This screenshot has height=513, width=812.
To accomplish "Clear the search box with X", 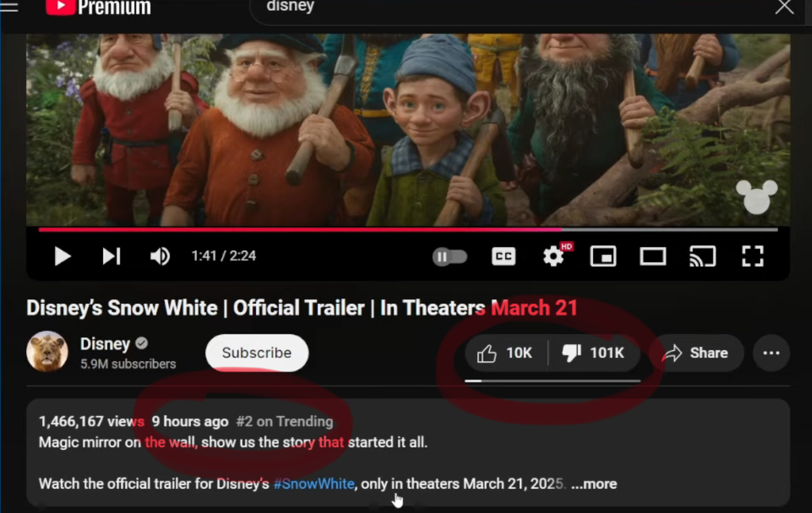I will (784, 7).
